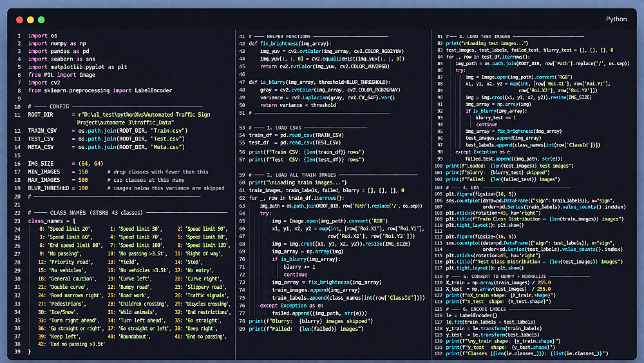Click the BLUR_THRESHOLD value 100
Viewport: 644px width, 363px height.
point(83,188)
